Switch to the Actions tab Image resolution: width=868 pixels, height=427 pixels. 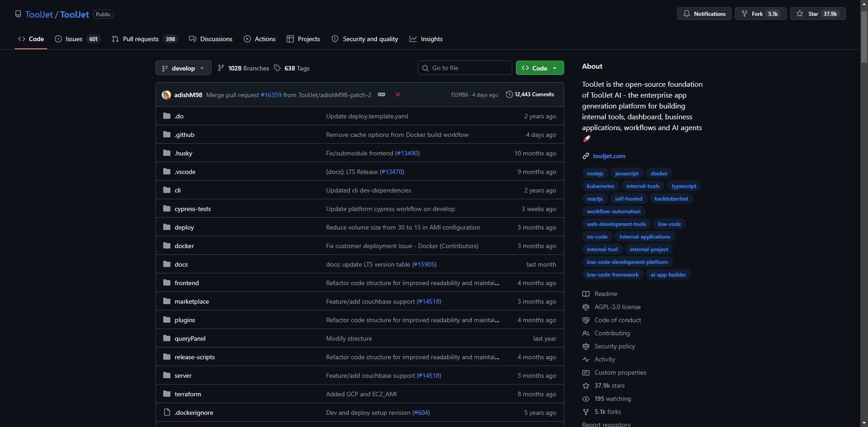259,39
